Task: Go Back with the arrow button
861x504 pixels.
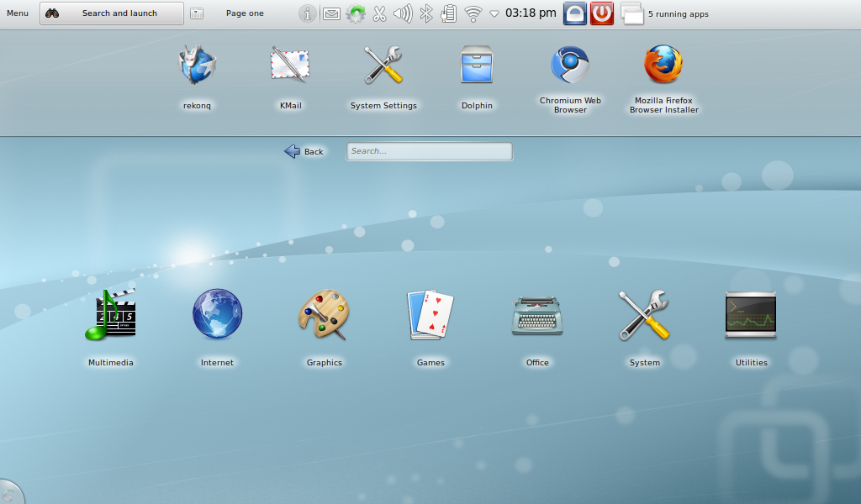Action: [x=304, y=151]
